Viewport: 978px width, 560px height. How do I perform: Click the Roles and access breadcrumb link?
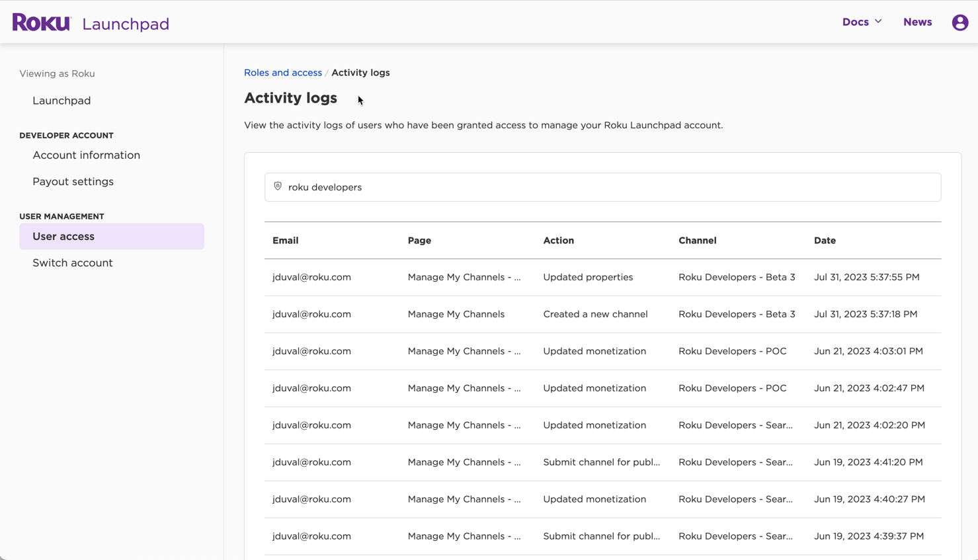[282, 73]
